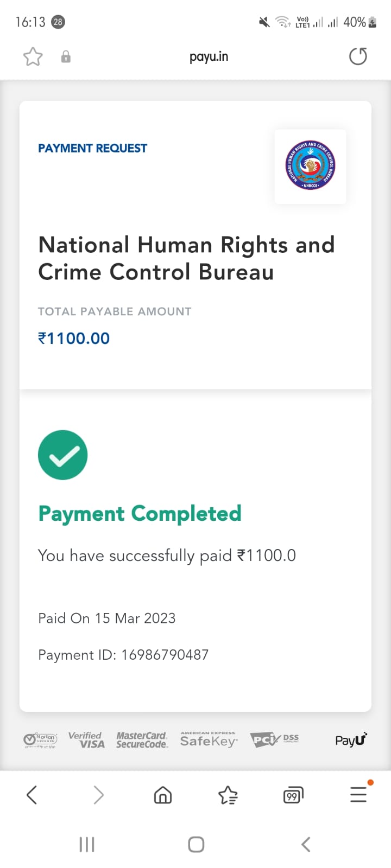The height and width of the screenshot is (868, 391).
Task: Tap the PayU logo in the footer
Action: (351, 740)
